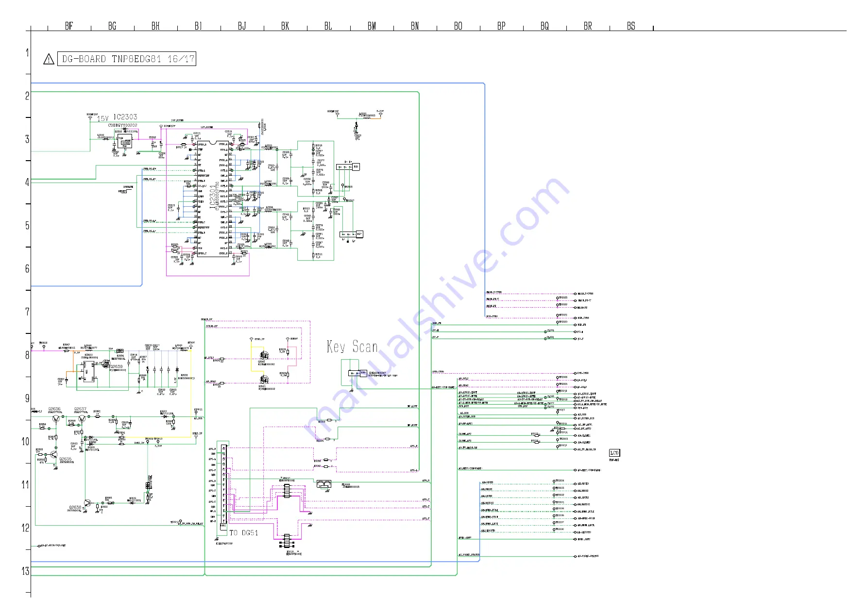Click row number "9" on left ruler
This screenshot has height=613, width=868.
pyautogui.click(x=27, y=398)
